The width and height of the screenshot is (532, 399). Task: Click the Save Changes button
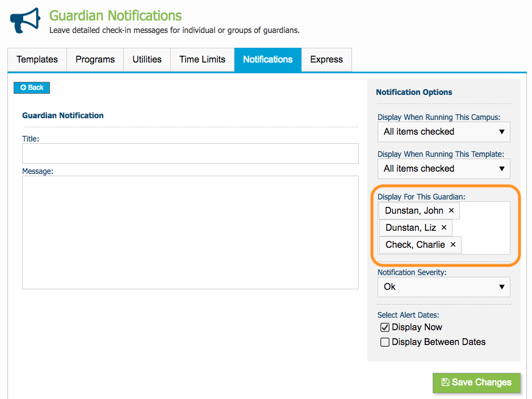[x=476, y=383]
